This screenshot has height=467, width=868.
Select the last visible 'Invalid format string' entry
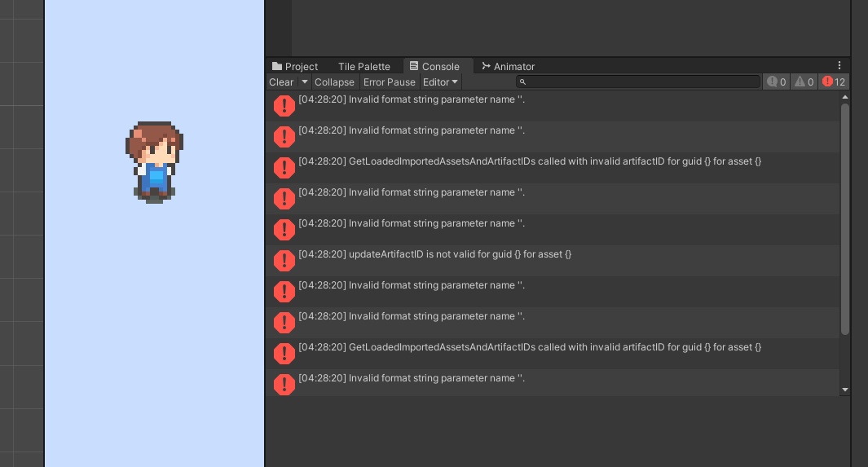(553, 382)
